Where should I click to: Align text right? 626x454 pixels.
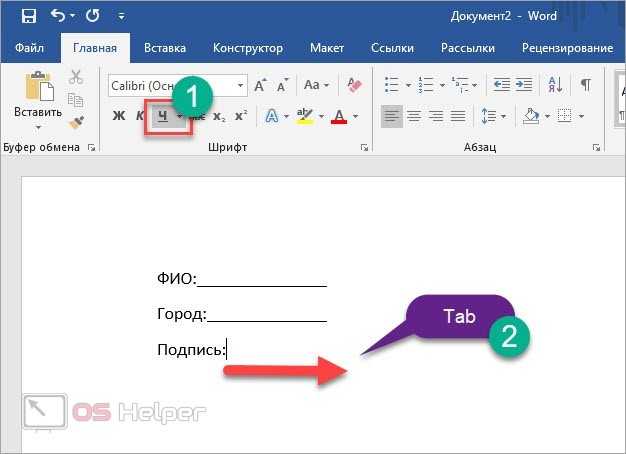click(x=436, y=116)
